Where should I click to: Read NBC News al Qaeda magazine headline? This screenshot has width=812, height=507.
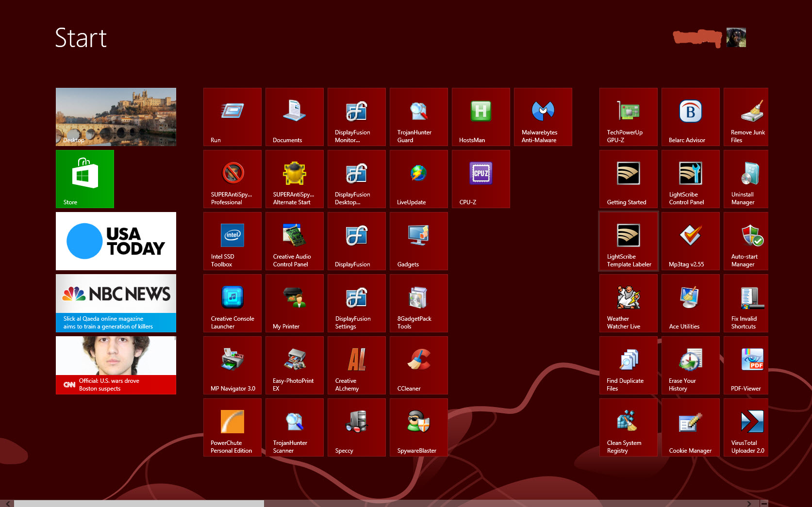coord(116,322)
